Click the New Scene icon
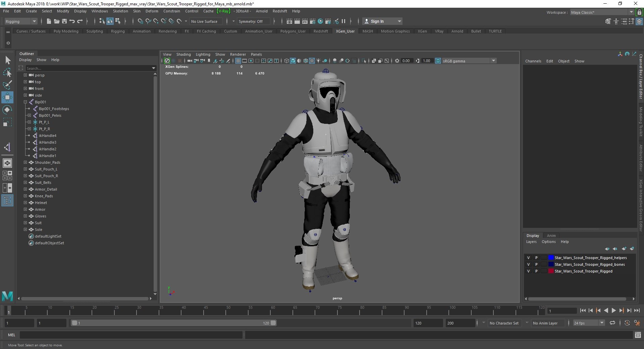Screen dimensions: 644x349 (49, 21)
